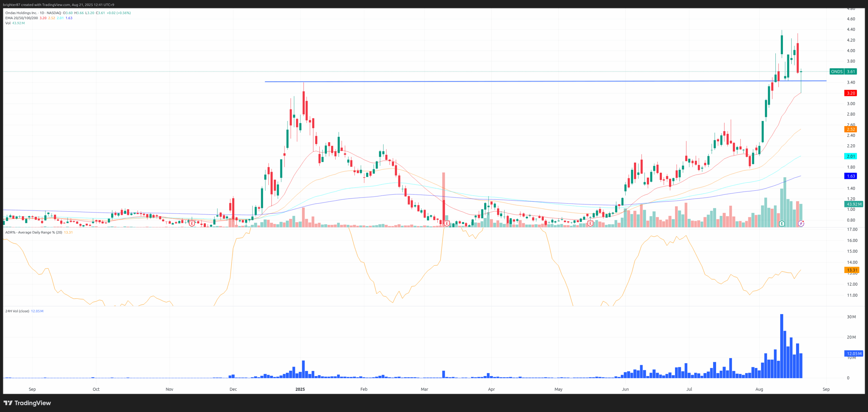868x412 pixels.
Task: Click the Vol indicator legend label
Action: 8,23
